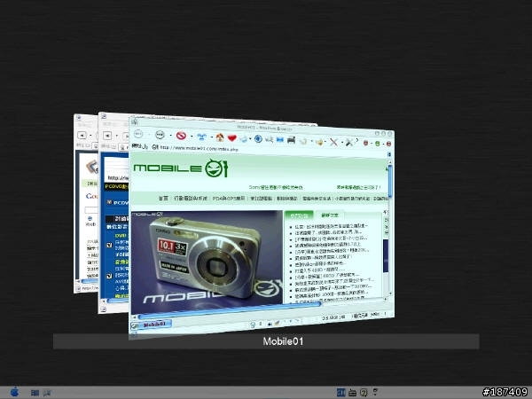Select the middle PCDVD window behind Mobile01

coord(113,212)
